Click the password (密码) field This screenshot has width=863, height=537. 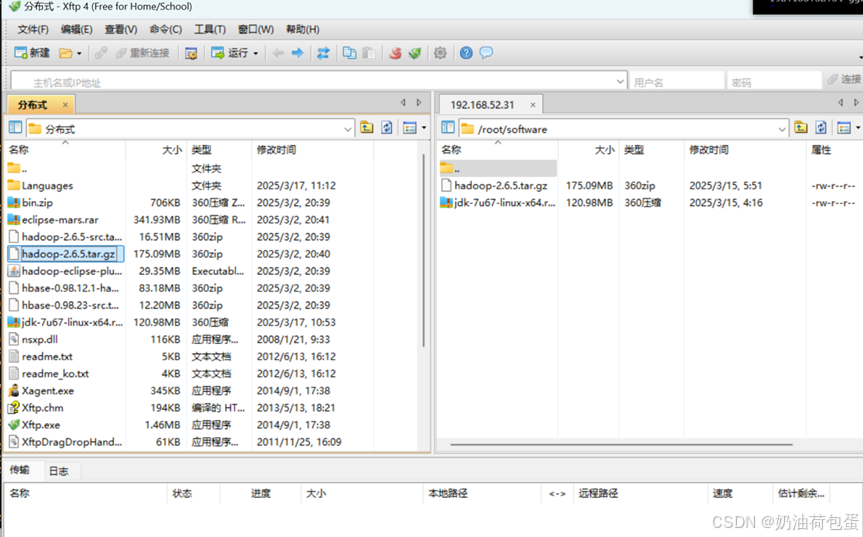pos(773,82)
